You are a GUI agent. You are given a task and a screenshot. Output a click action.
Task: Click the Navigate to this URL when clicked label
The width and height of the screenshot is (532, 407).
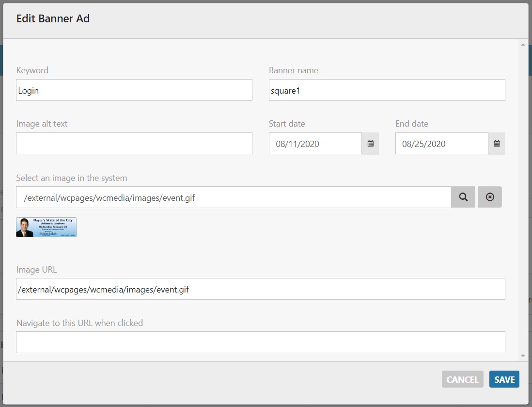[79, 323]
